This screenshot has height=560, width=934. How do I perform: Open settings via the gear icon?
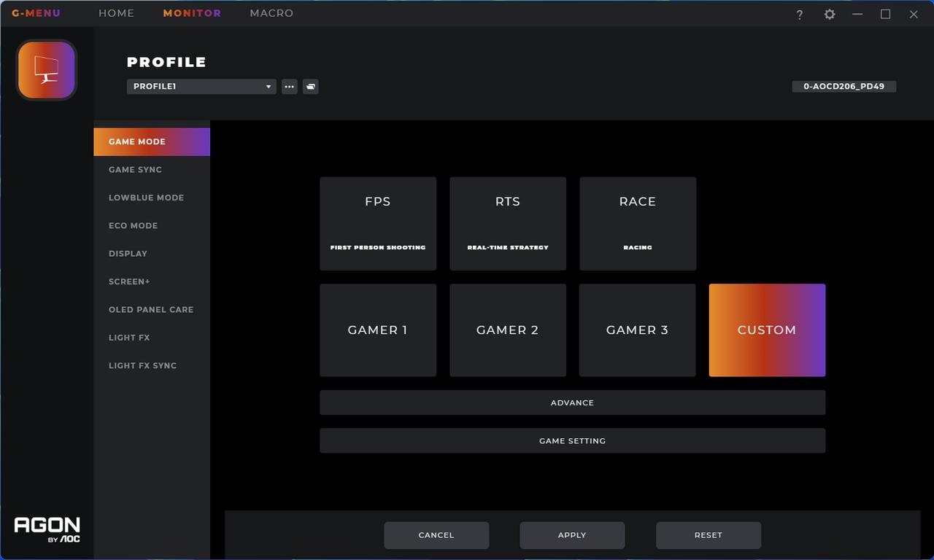click(x=830, y=15)
